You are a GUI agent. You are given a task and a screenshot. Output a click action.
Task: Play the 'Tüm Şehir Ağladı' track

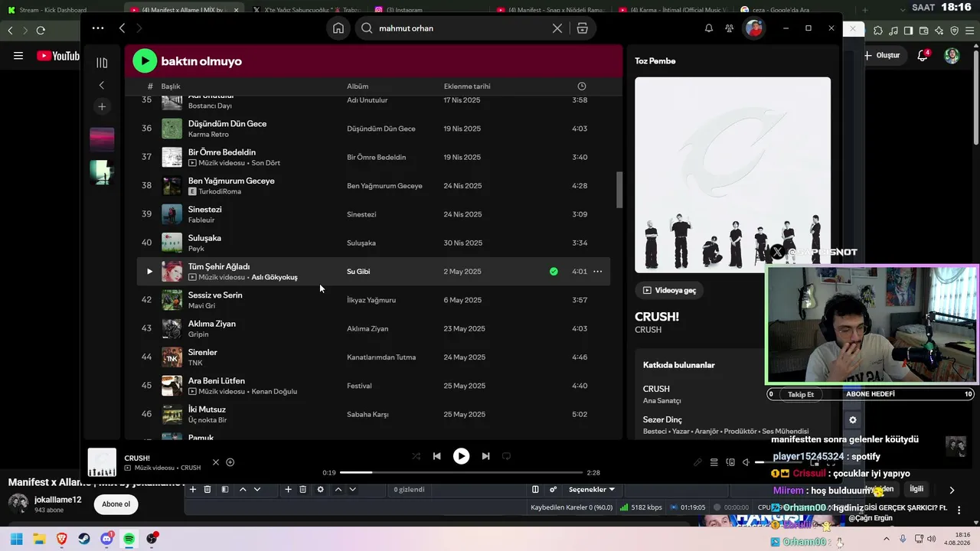149,272
